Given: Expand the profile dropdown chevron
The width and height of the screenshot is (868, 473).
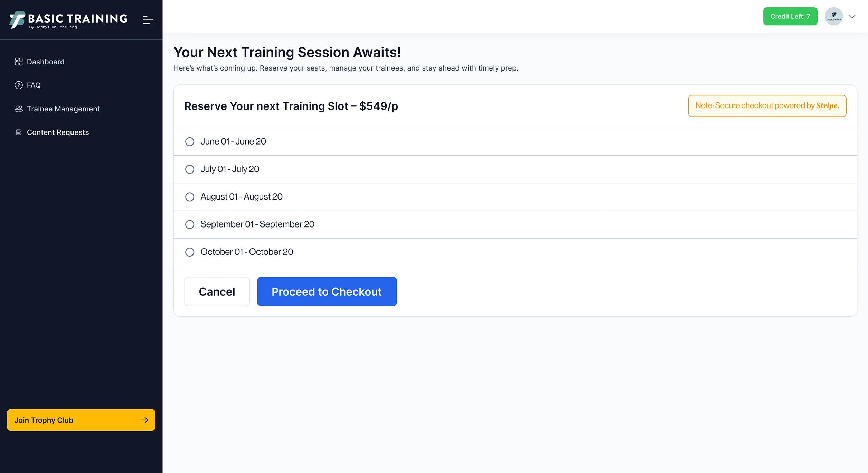Looking at the screenshot, I should click(852, 16).
